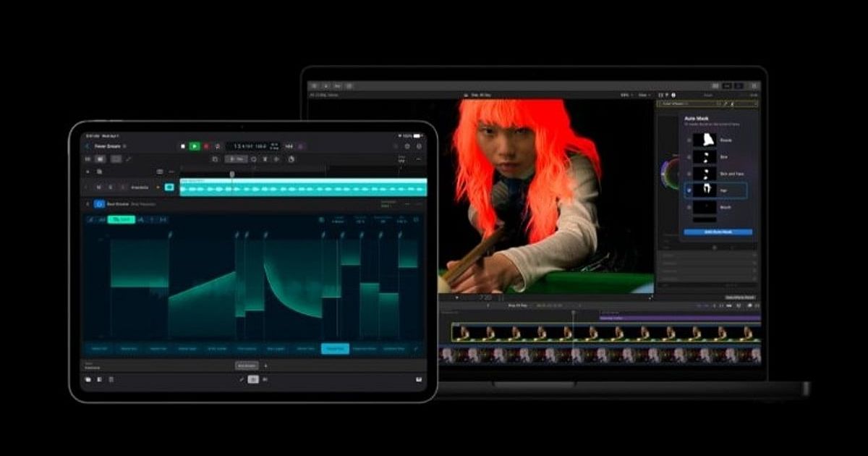Click the copy icon left of Trim
Viewport: 868px width, 456px height.
tap(215, 159)
